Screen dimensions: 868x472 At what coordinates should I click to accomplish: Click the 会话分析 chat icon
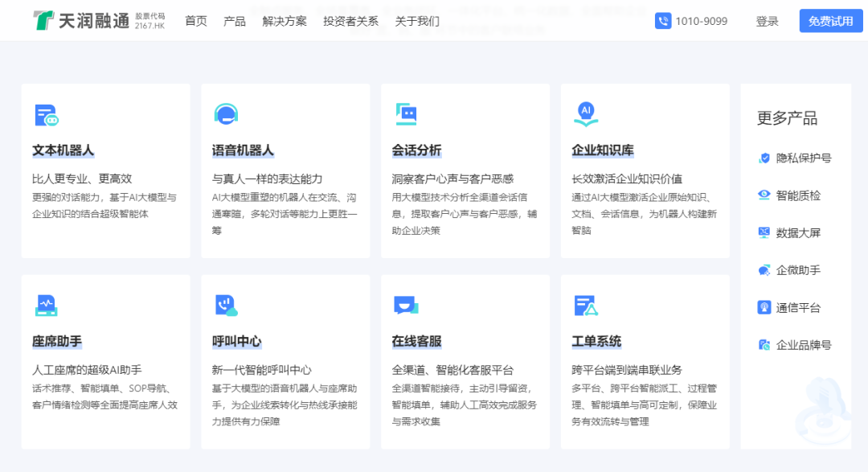[x=407, y=114]
